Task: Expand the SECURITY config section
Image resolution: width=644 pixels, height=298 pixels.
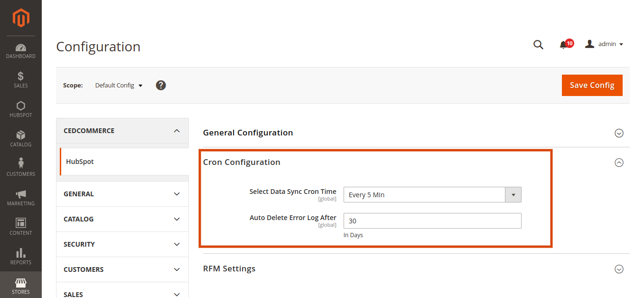Action: point(122,244)
